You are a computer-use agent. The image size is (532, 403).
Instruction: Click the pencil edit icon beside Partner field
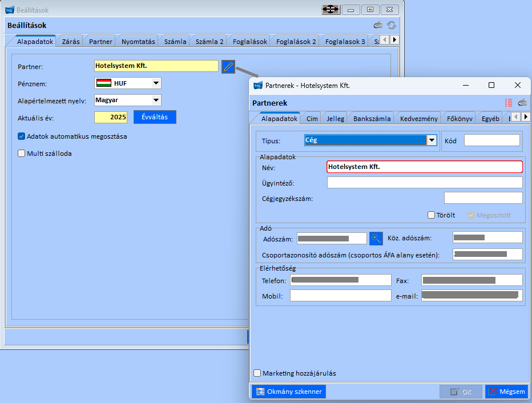point(228,66)
